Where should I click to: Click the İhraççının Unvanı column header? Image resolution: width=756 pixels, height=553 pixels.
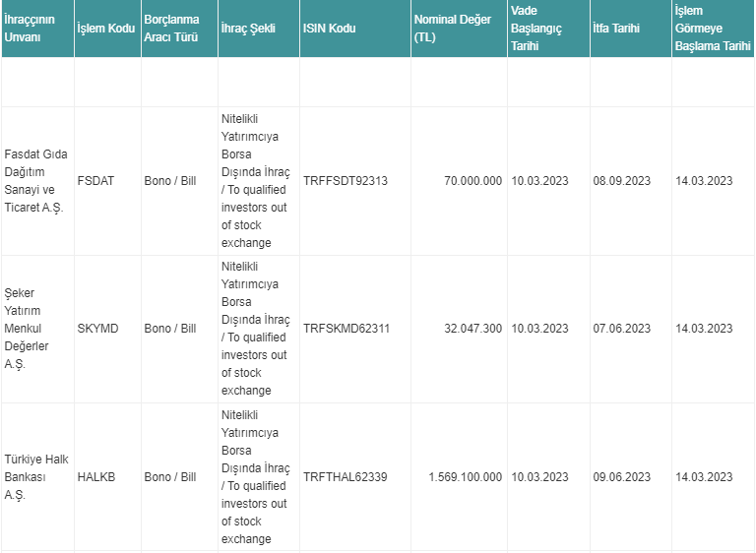tap(37, 29)
